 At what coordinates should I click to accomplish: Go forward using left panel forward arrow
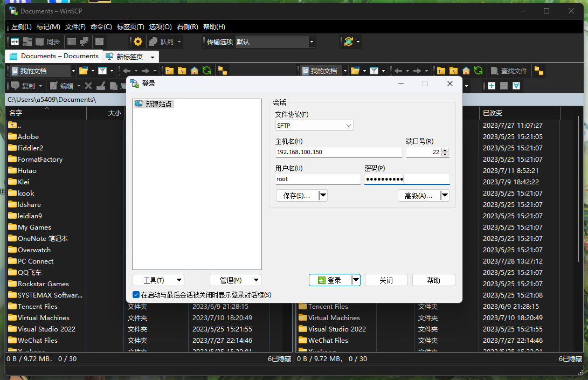tap(146, 71)
